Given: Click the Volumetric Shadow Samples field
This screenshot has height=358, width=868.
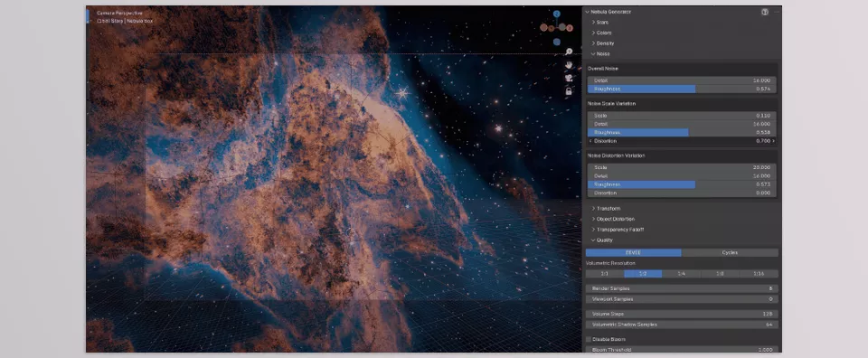Looking at the screenshot, I should [x=682, y=325].
